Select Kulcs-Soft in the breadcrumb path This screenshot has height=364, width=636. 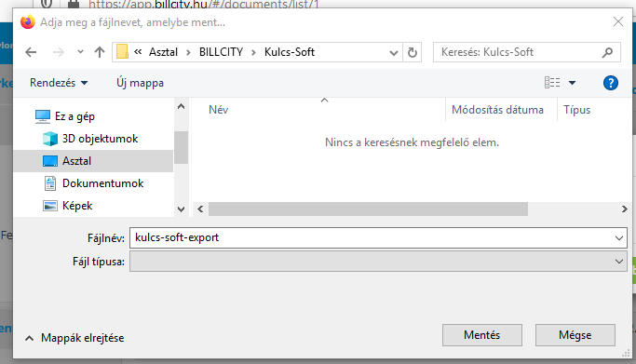290,52
